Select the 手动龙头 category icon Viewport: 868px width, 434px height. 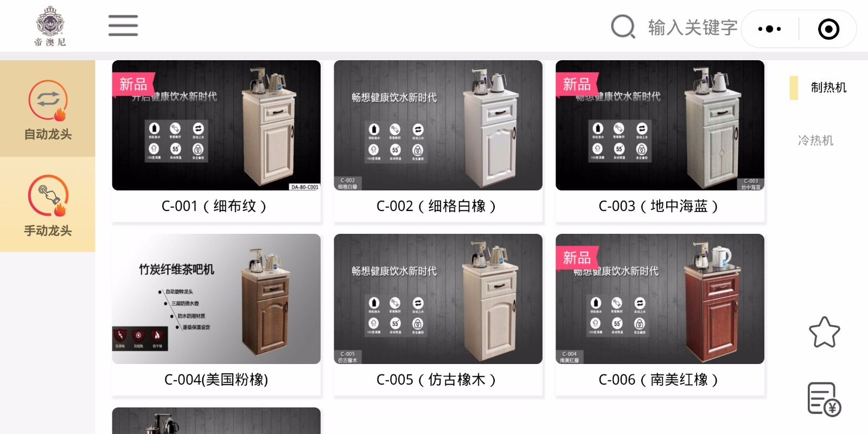[48, 195]
